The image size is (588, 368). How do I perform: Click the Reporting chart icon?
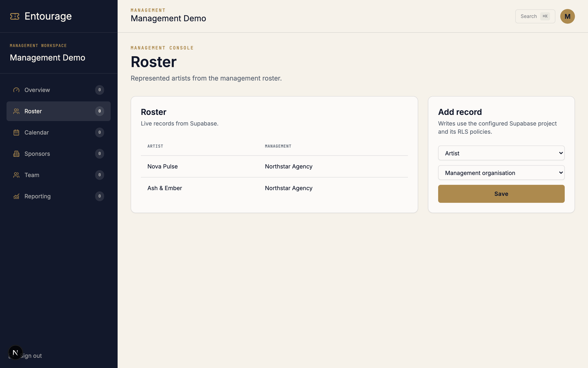(16, 196)
